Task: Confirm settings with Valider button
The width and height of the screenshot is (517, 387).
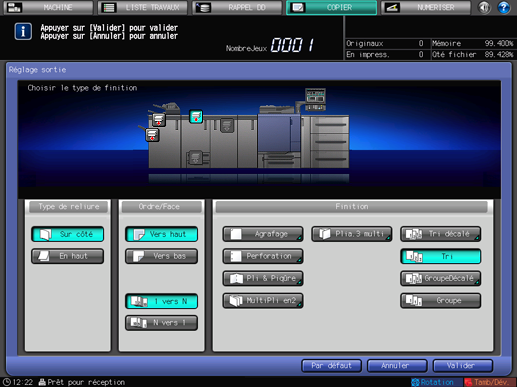Action: [x=463, y=366]
